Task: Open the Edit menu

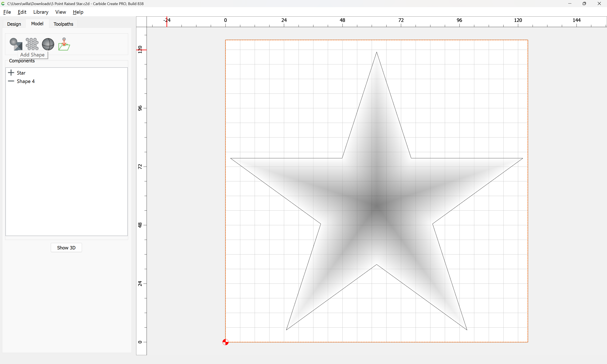Action: pyautogui.click(x=22, y=12)
